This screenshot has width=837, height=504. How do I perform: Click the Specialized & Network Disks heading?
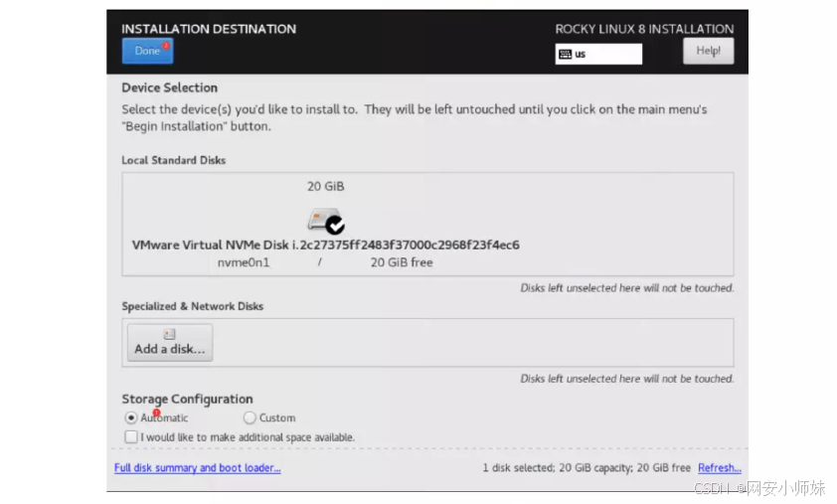click(x=192, y=306)
